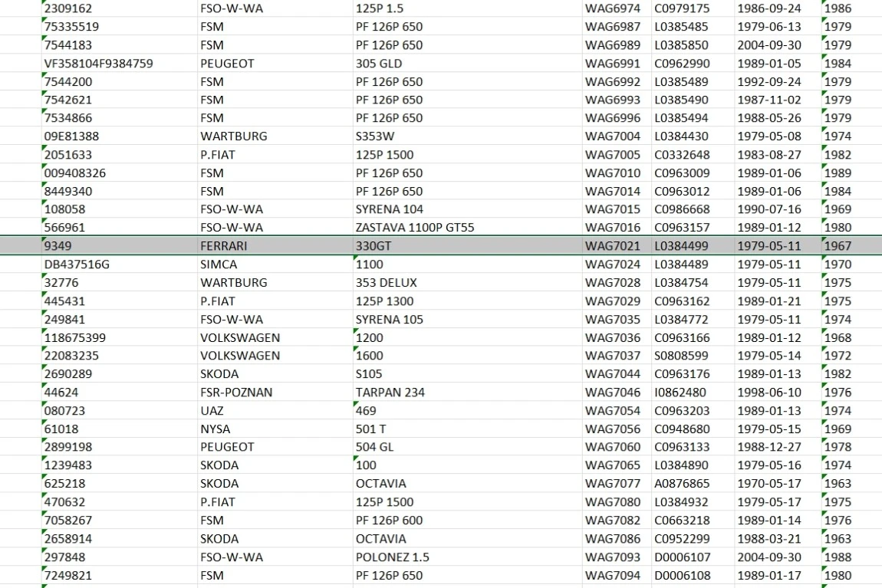Click the date cell 1998-06-10

769,393
